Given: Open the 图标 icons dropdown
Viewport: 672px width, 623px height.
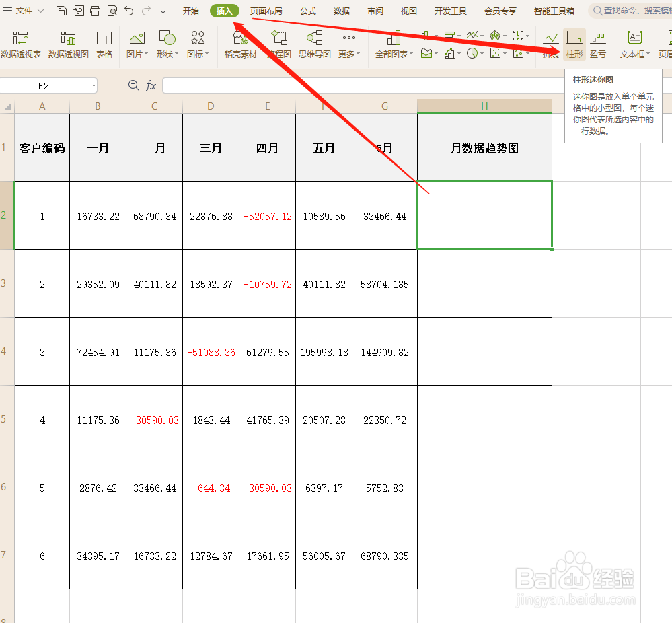Looking at the screenshot, I should [x=198, y=44].
